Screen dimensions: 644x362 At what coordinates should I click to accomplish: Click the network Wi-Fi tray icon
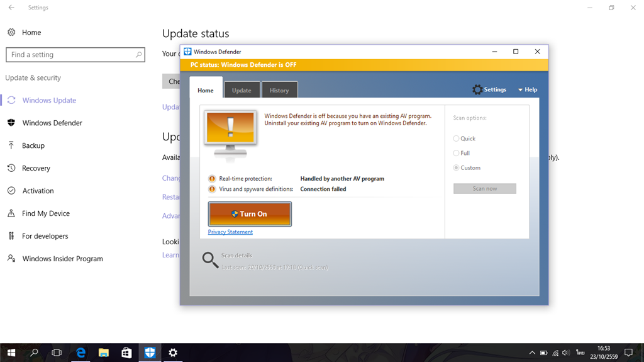coord(555,353)
